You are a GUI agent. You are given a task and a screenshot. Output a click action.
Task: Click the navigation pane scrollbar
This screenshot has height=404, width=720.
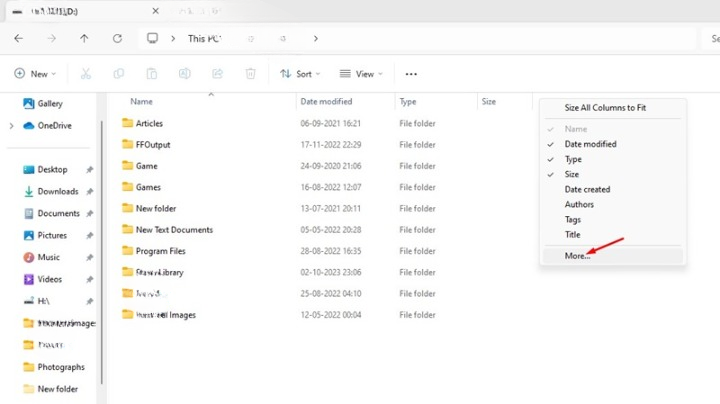[101, 252]
